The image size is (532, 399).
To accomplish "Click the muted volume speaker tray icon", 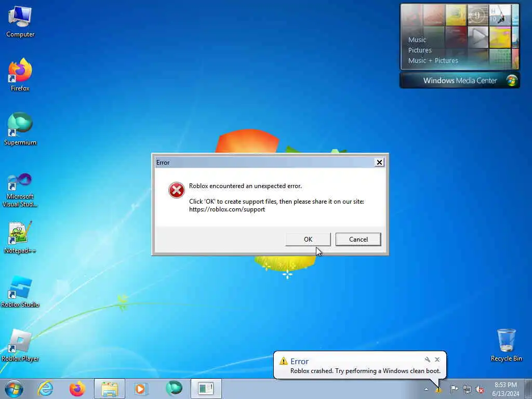I will [480, 390].
